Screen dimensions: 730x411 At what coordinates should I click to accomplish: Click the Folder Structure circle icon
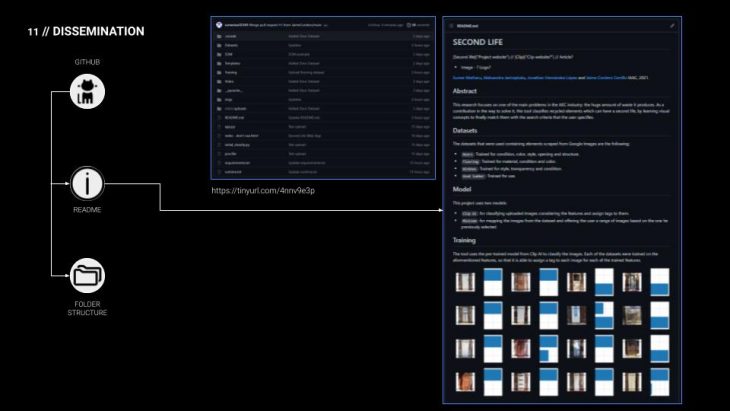click(x=88, y=273)
